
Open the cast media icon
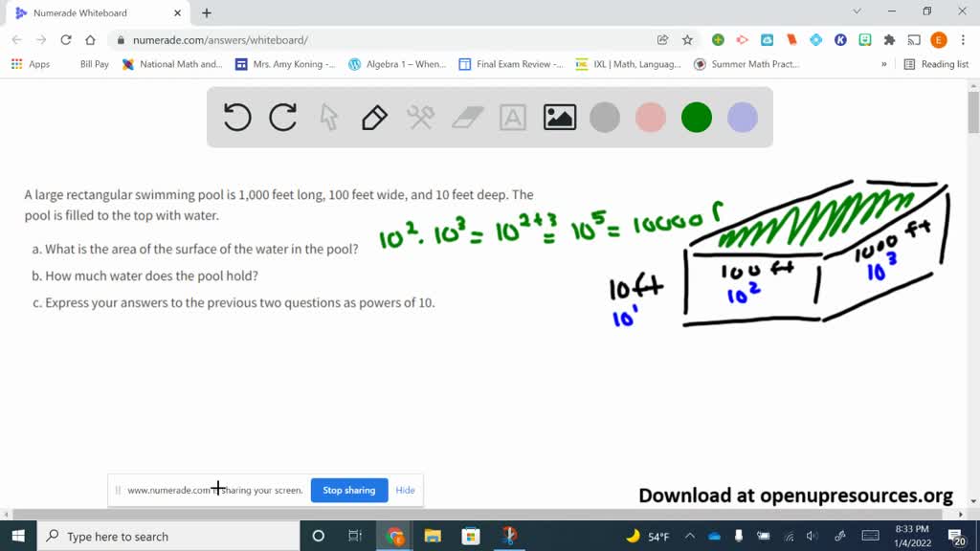(914, 40)
